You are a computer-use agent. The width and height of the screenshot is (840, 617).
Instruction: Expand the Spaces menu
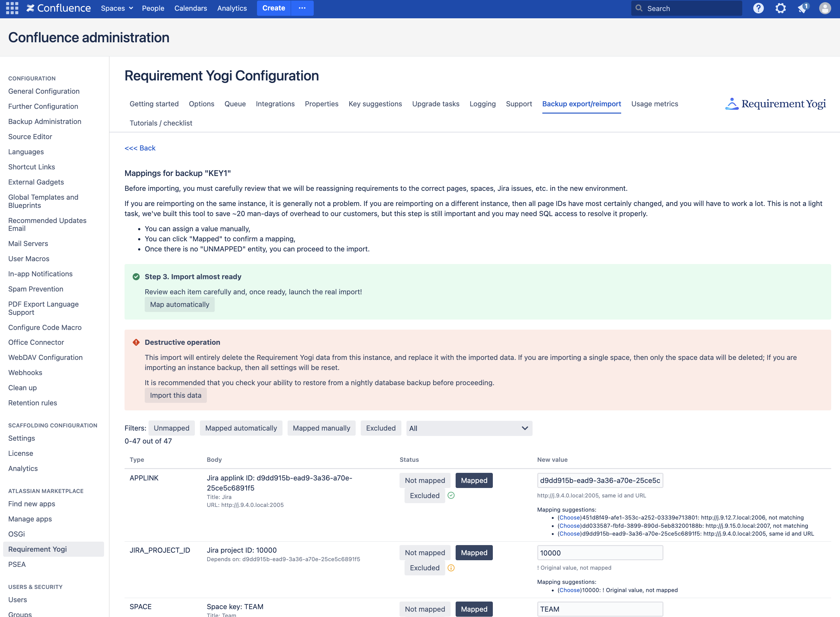pyautogui.click(x=116, y=8)
